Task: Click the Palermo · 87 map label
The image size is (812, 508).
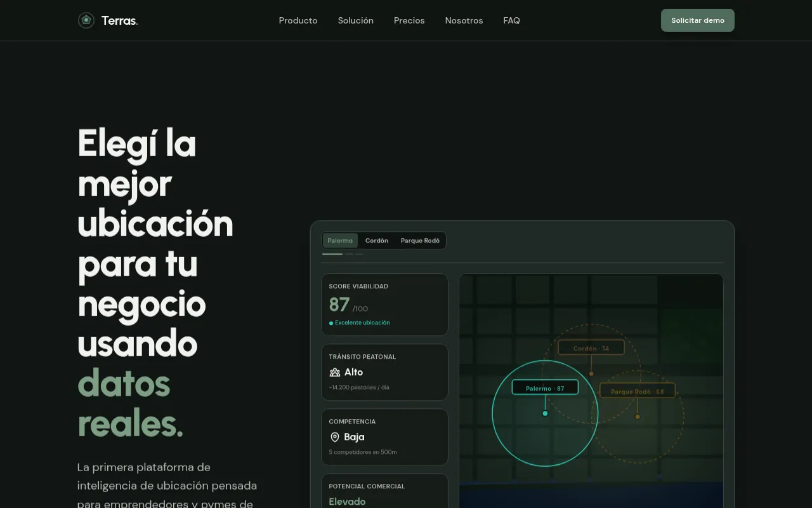Action: 545,388
